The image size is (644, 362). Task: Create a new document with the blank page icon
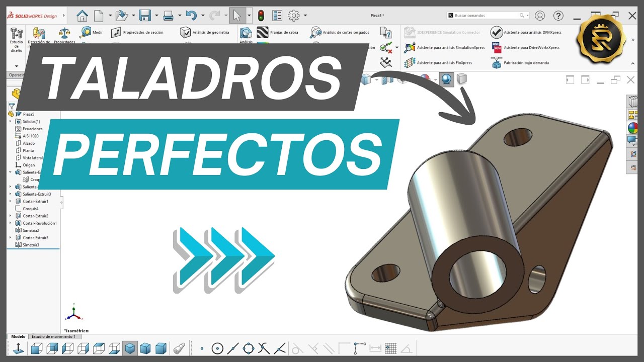pos(99,16)
